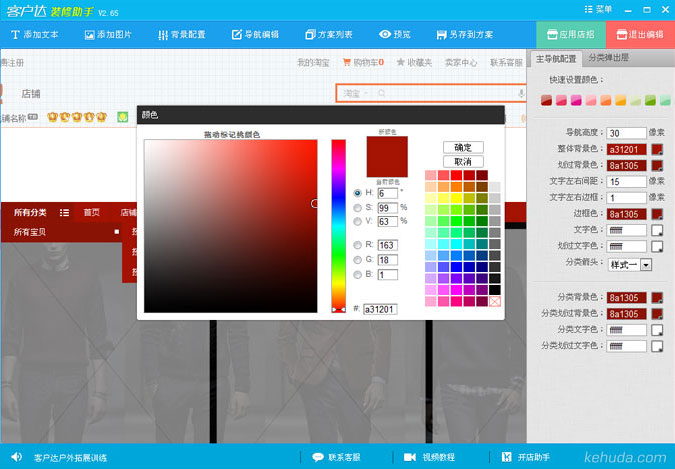Click the 视频教程 video camera icon
Image resolution: width=675 pixels, height=469 pixels.
[x=408, y=457]
